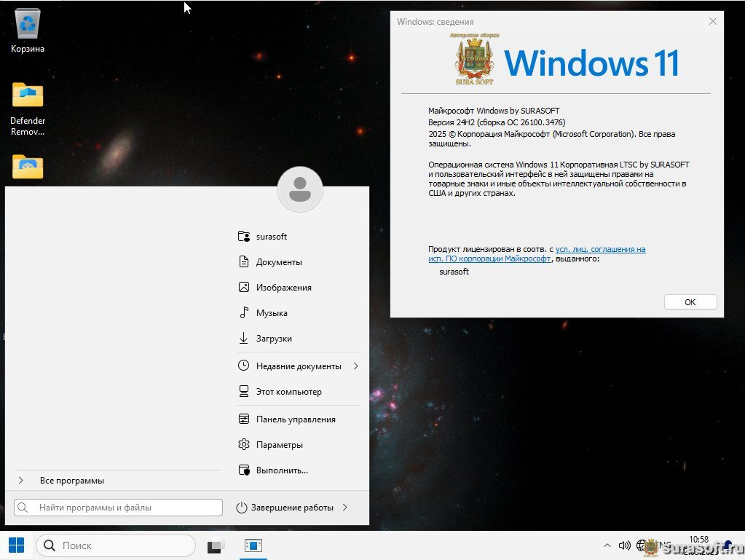This screenshot has height=560, width=745.
Task: Click the Загрузки download arrow icon
Action: click(x=244, y=338)
